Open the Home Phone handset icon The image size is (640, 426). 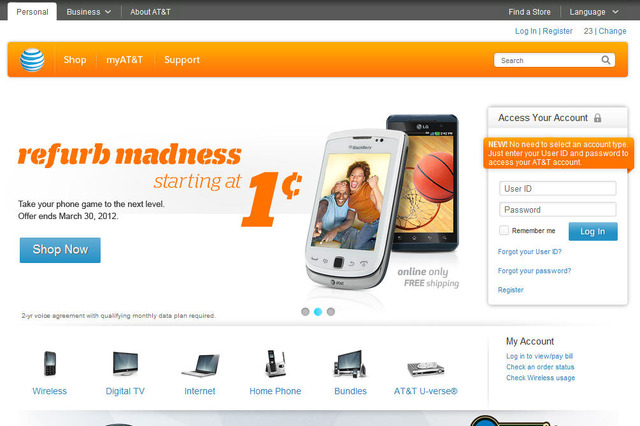coord(276,363)
